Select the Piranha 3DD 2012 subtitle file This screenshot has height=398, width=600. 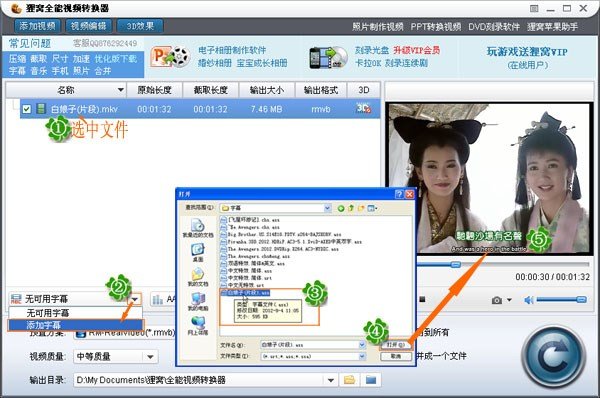291,241
